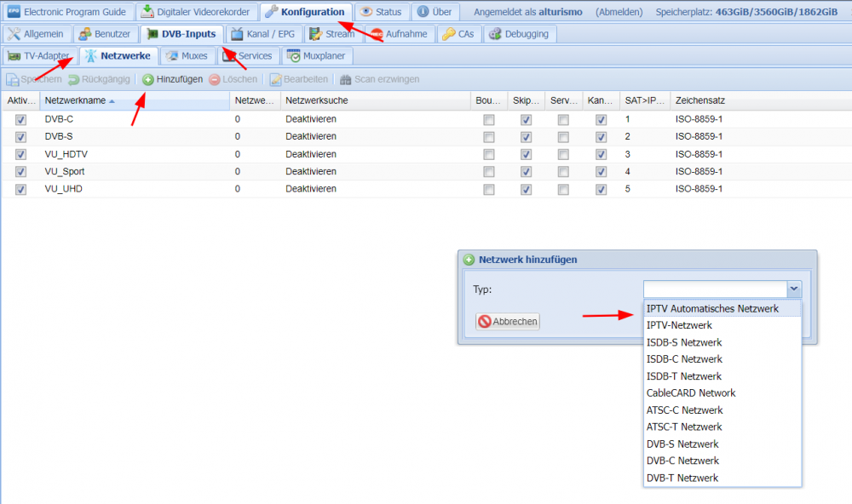The height and width of the screenshot is (504, 852).
Task: Click the Debugging gears icon
Action: 495,34
